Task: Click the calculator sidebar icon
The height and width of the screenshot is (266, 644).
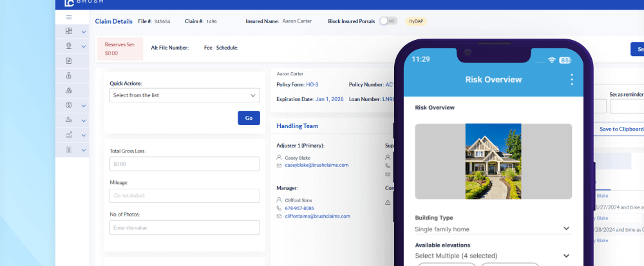Action: coord(69,150)
